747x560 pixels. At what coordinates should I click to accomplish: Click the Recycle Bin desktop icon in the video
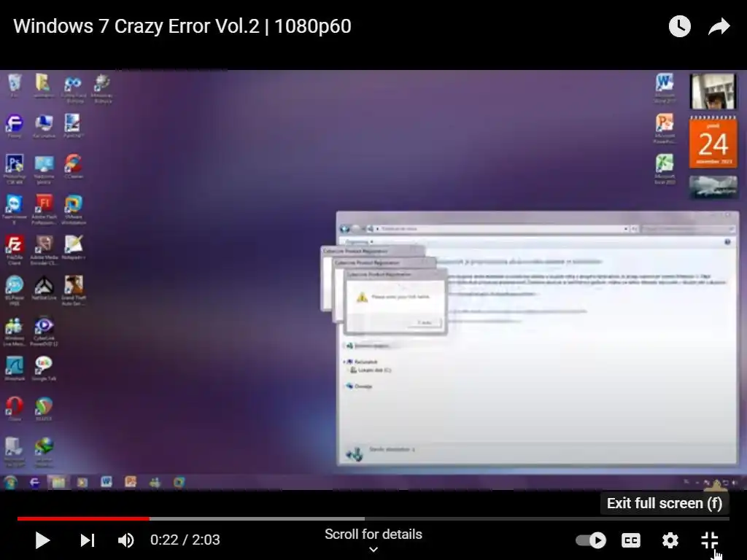click(15, 85)
